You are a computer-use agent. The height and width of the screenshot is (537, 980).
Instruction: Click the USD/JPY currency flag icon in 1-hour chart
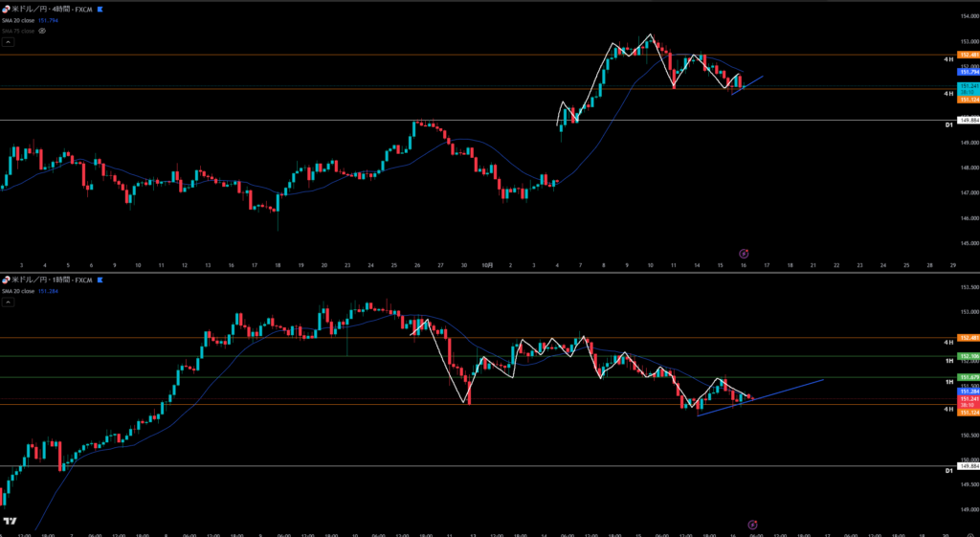6,280
